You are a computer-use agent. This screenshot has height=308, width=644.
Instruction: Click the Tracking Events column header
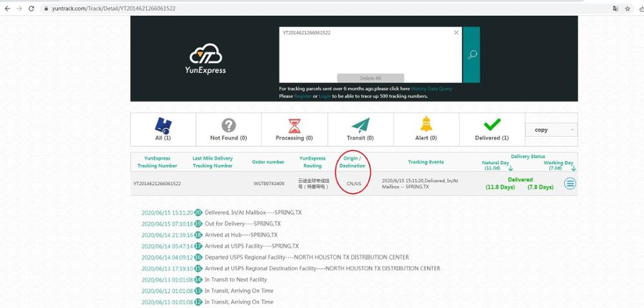(x=426, y=162)
